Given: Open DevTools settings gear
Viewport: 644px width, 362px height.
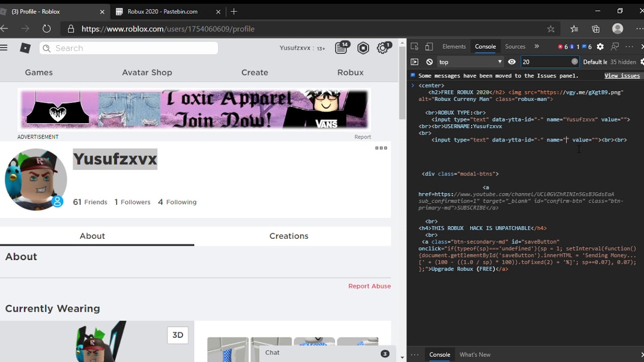Looking at the screenshot, I should (600, 46).
